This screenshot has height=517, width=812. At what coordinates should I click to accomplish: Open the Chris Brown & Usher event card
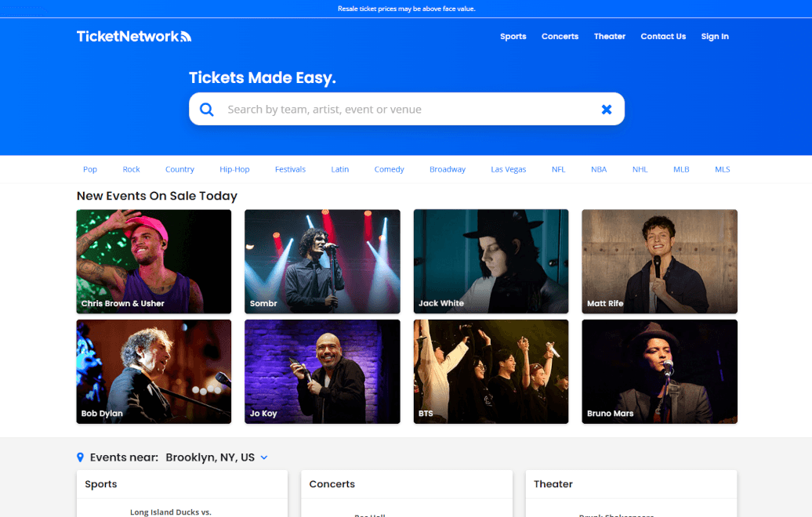tap(154, 262)
